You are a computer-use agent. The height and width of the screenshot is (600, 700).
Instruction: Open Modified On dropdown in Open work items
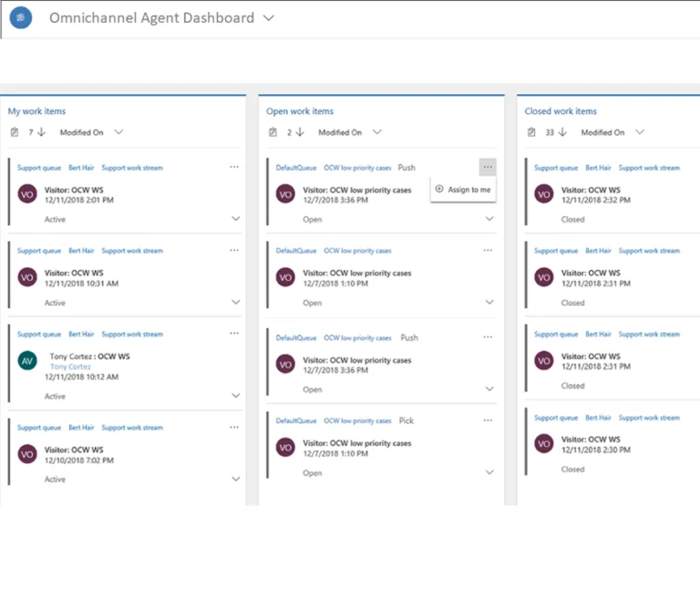(x=376, y=132)
